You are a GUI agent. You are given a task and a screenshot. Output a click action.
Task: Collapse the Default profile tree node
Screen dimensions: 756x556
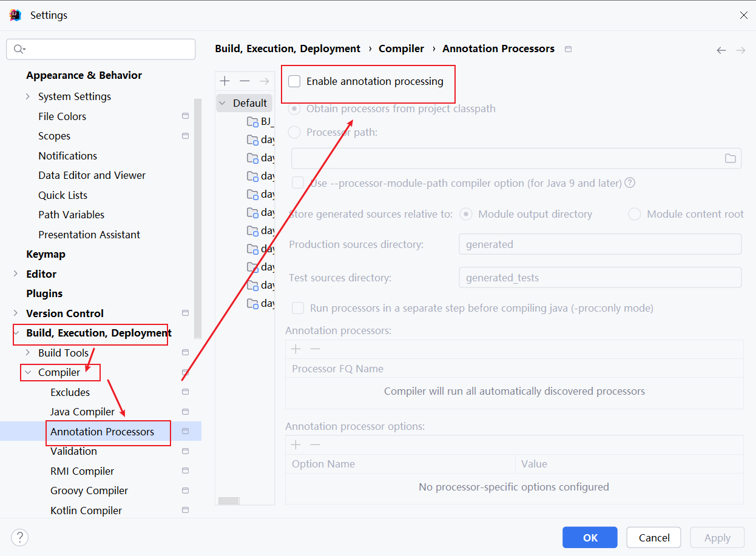(222, 103)
